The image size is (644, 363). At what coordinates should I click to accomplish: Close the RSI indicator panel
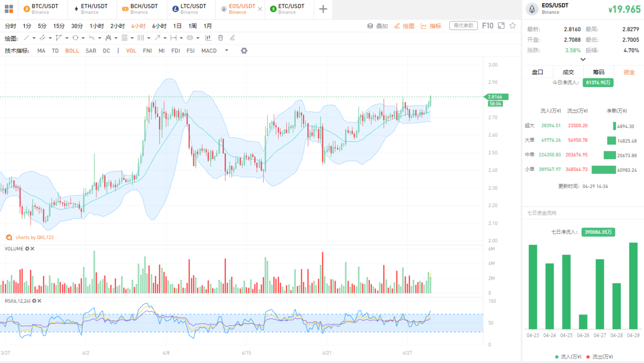click(39, 301)
